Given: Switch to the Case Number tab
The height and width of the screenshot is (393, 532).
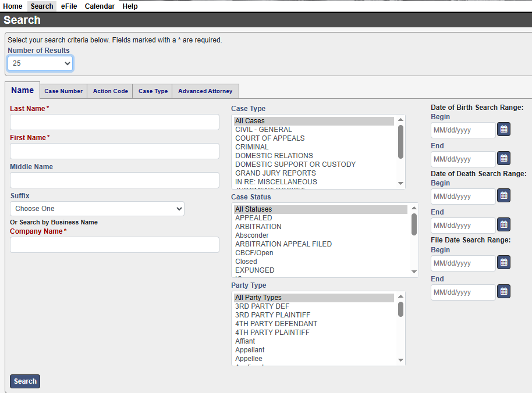Looking at the screenshot, I should click(63, 91).
